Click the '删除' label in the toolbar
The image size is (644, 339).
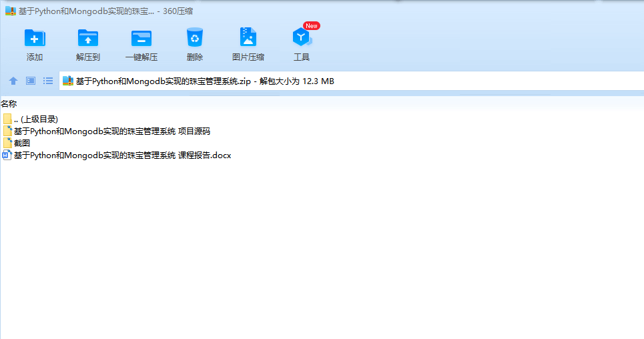[x=195, y=57]
